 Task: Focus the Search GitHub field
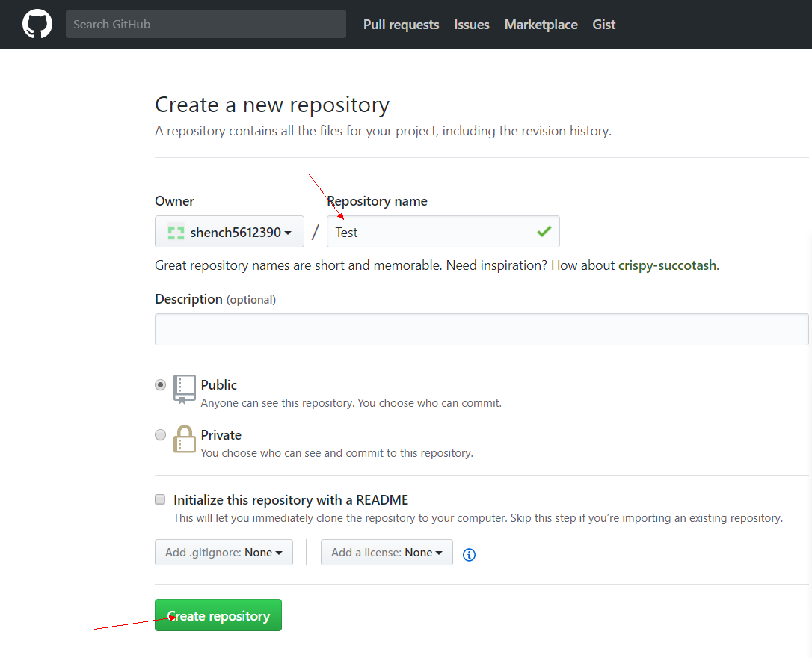(206, 24)
